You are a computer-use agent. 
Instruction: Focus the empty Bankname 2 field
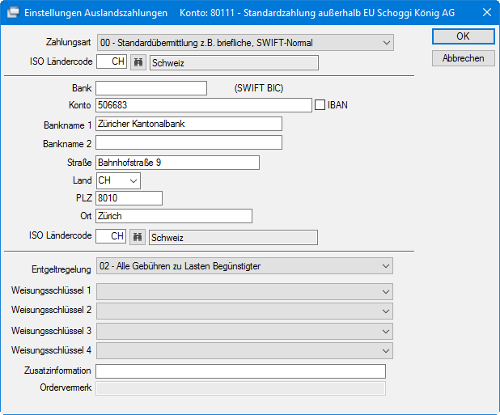tap(189, 143)
